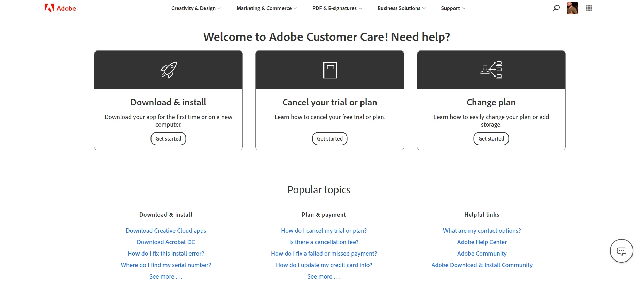Open the search magnifier icon
Image resolution: width=644 pixels, height=289 pixels.
tap(556, 8)
